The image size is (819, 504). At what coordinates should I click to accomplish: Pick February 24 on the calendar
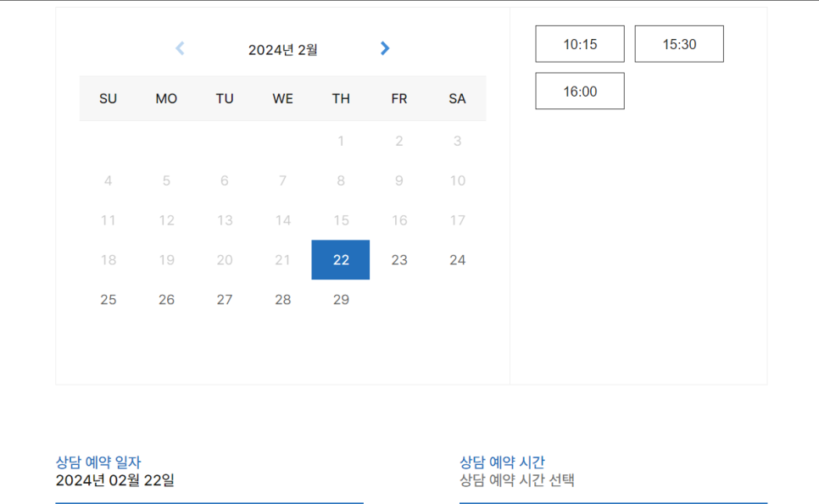[x=458, y=260]
